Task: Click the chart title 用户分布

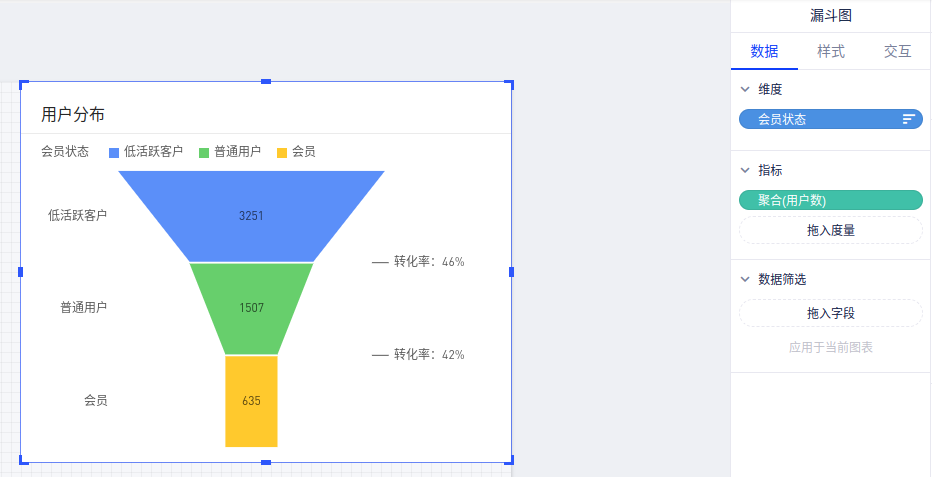Action: click(x=73, y=114)
